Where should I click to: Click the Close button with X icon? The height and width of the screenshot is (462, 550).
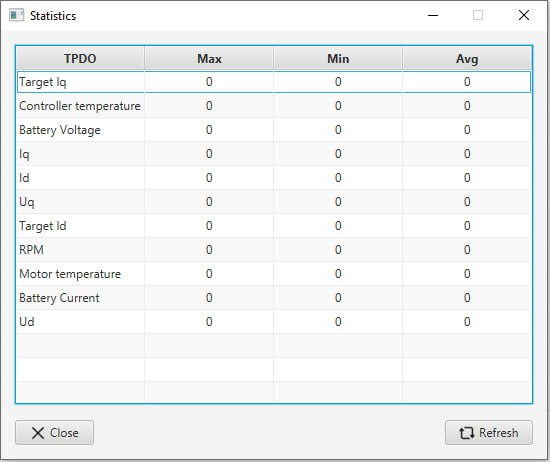[x=54, y=433]
